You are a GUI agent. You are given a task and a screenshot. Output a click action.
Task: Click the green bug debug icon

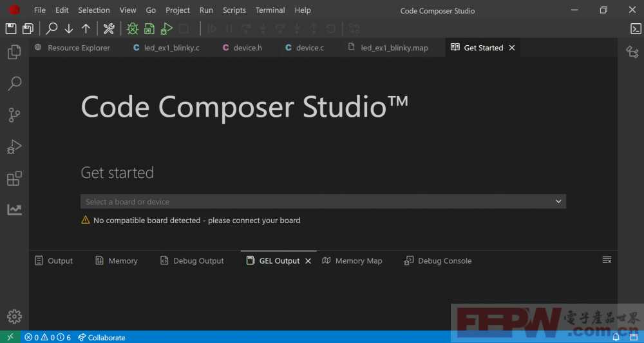click(132, 28)
